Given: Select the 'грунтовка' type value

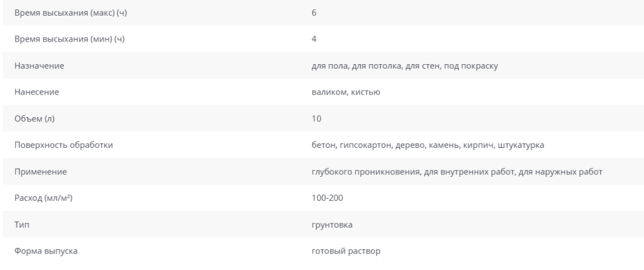Looking at the screenshot, I should point(332,225).
